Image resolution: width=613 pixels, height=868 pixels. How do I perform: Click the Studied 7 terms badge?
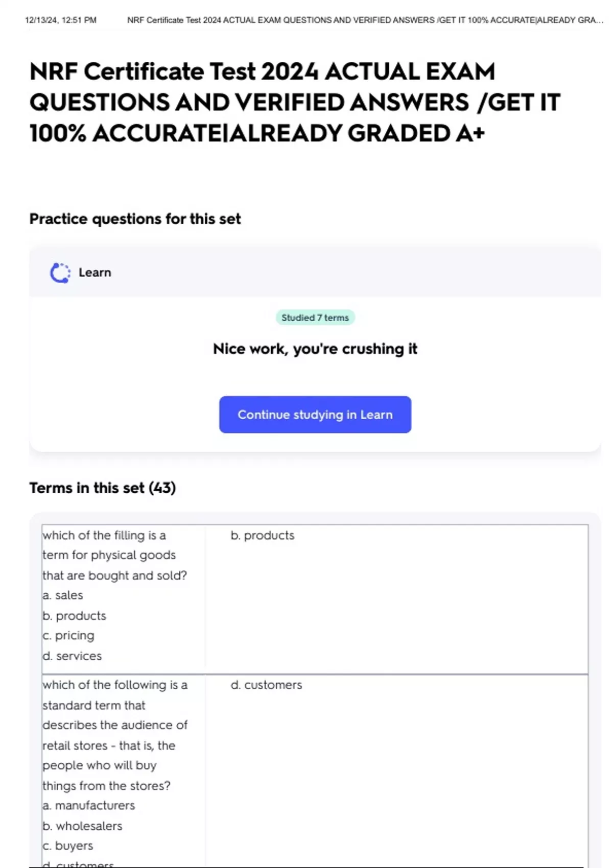(315, 318)
